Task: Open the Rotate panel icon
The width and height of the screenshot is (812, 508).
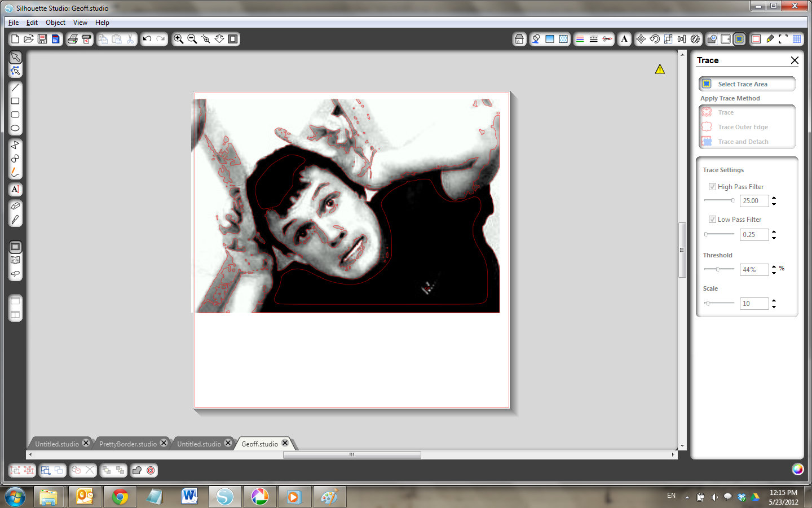Action: coord(655,39)
